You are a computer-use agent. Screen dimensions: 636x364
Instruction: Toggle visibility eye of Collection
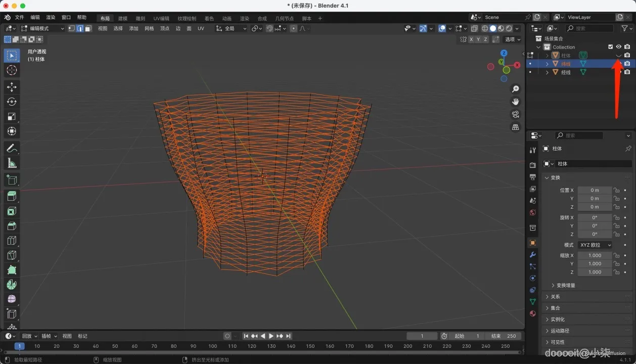click(x=618, y=47)
